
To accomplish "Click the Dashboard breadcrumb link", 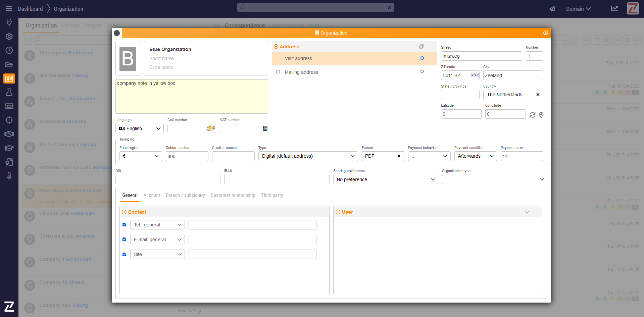I will [30, 9].
